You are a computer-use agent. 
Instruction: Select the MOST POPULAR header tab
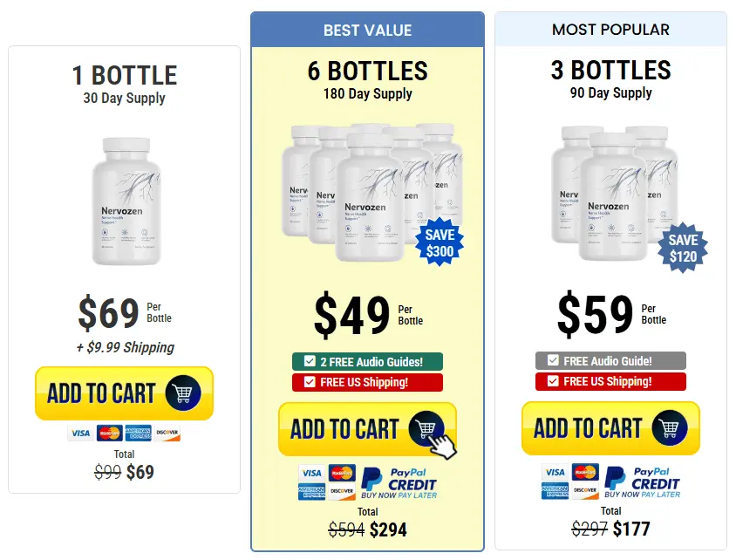coord(610,30)
